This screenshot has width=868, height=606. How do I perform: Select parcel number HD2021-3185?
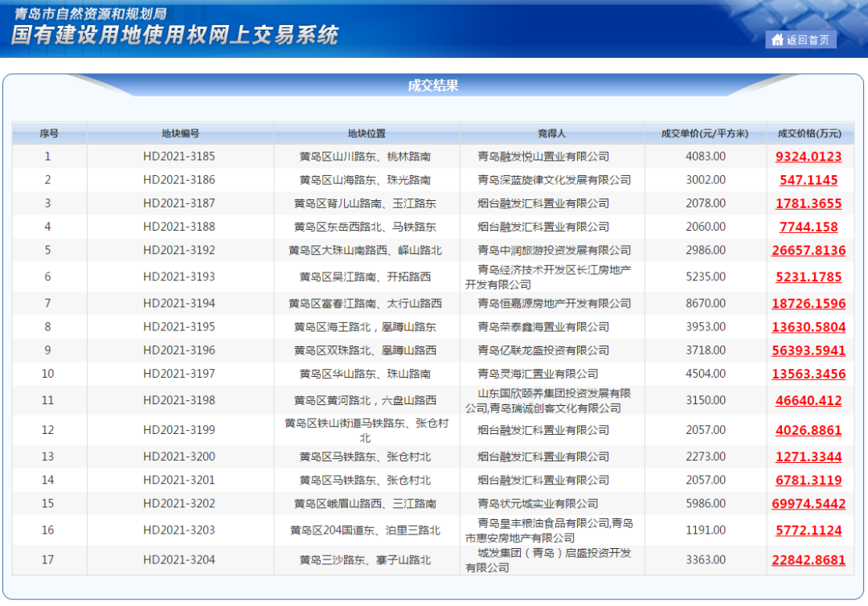coord(178,157)
